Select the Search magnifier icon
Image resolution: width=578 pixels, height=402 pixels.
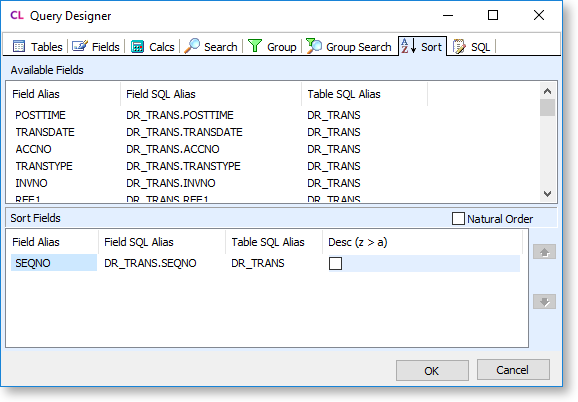(192, 46)
